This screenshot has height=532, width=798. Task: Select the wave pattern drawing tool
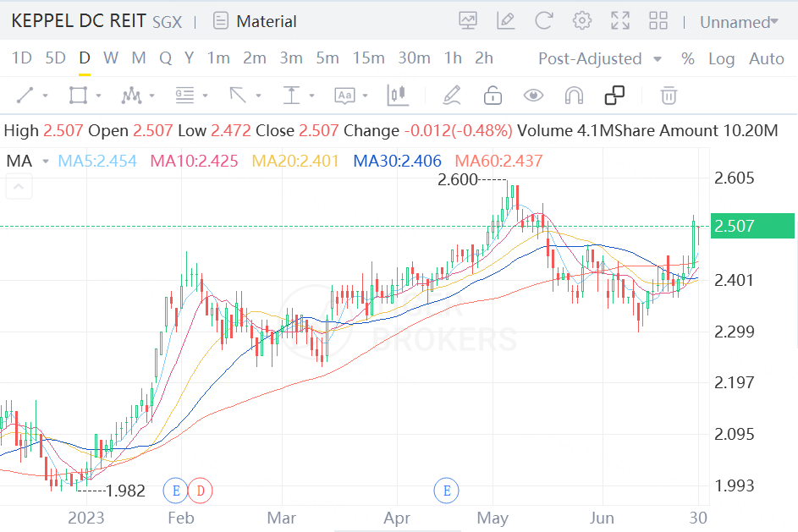[131, 95]
